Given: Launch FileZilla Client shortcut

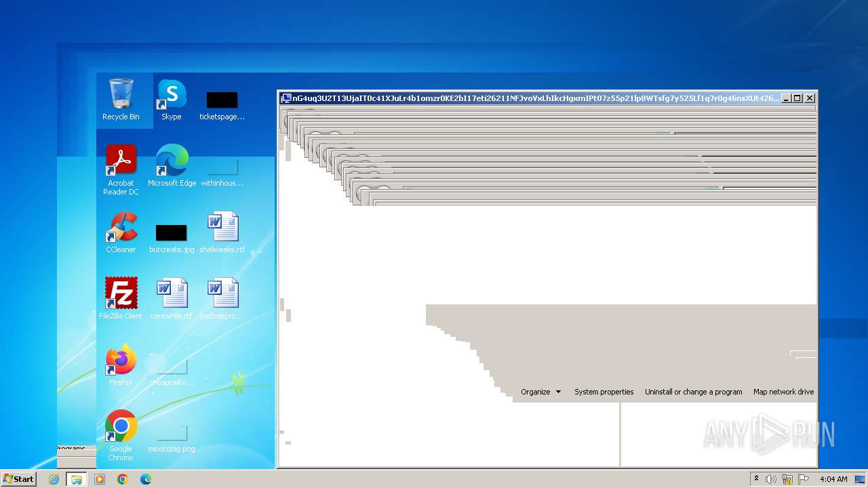Looking at the screenshot, I should 121,299.
